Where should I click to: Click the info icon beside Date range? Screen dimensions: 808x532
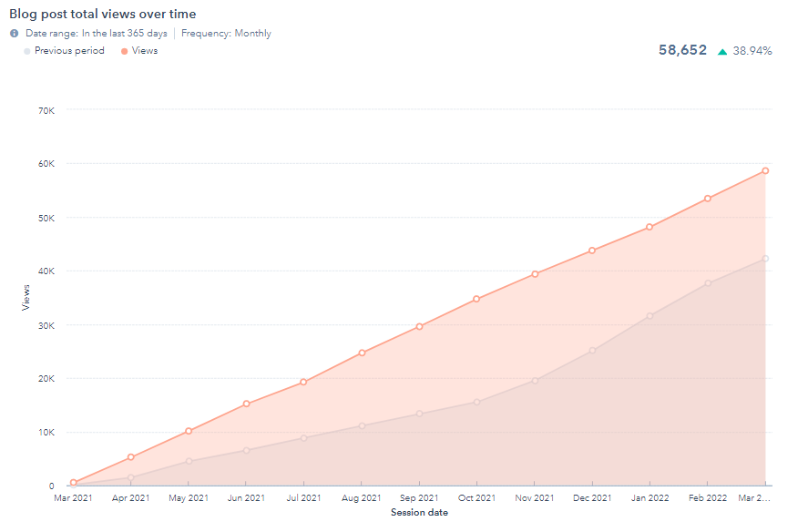[15, 34]
